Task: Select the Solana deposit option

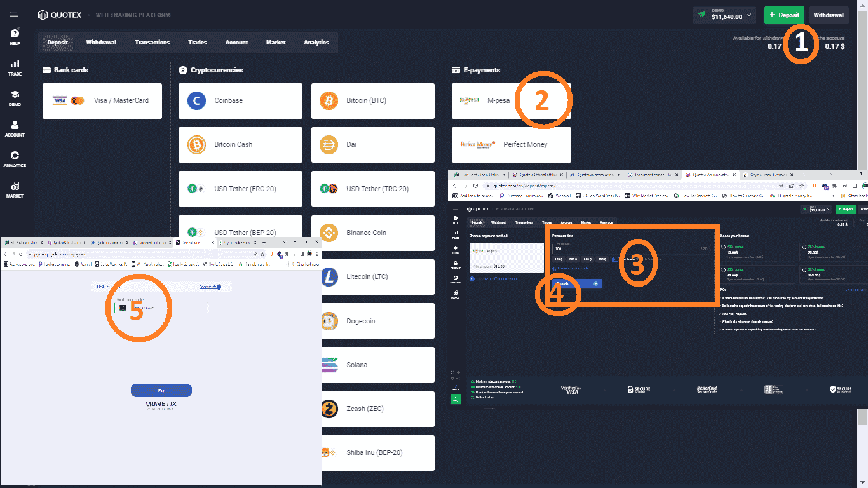Action: click(378, 365)
